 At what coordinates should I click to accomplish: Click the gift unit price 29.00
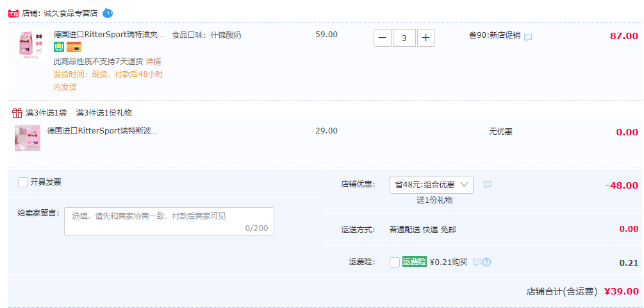[327, 131]
